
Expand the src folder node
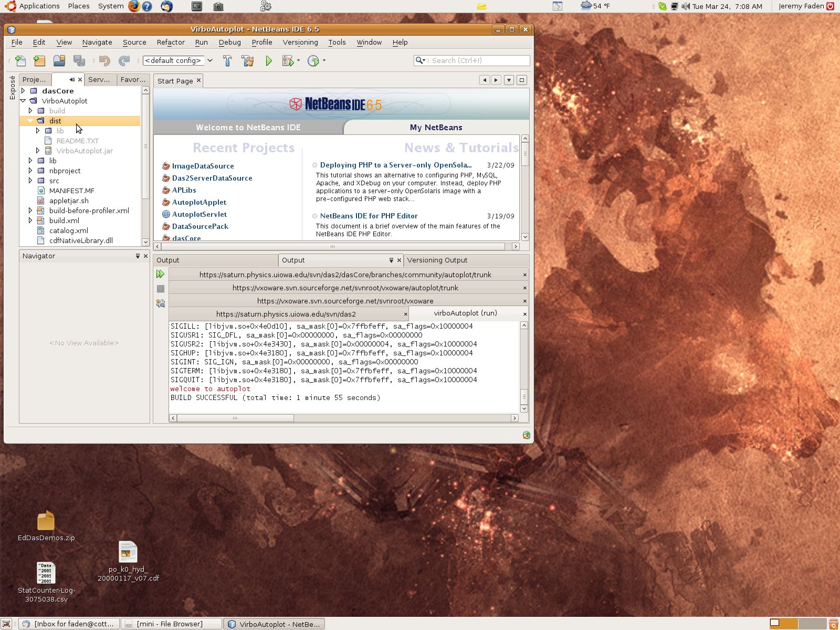pyautogui.click(x=30, y=181)
